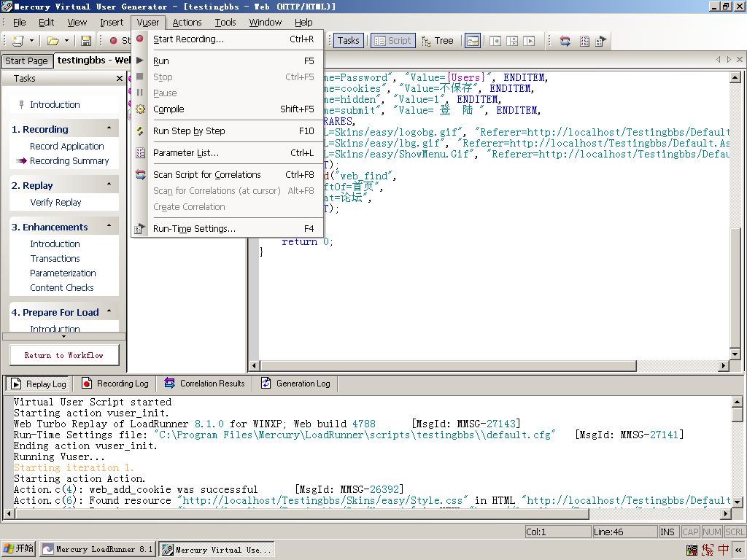Expand the Tasks list down arrow
The image size is (747, 560).
pos(64,336)
